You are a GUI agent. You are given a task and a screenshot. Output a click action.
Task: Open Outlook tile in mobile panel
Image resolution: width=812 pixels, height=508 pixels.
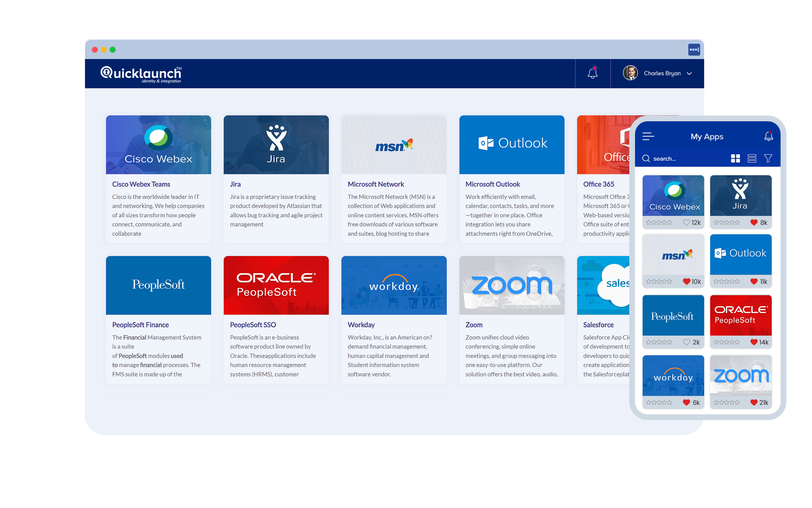(741, 255)
